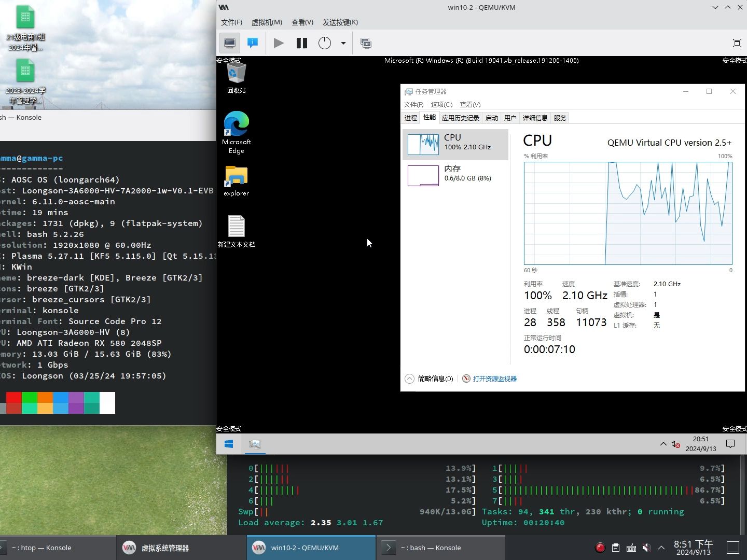747x560 pixels.
Task: Open the 文件(F) menu in virt-manager
Action: (x=231, y=22)
